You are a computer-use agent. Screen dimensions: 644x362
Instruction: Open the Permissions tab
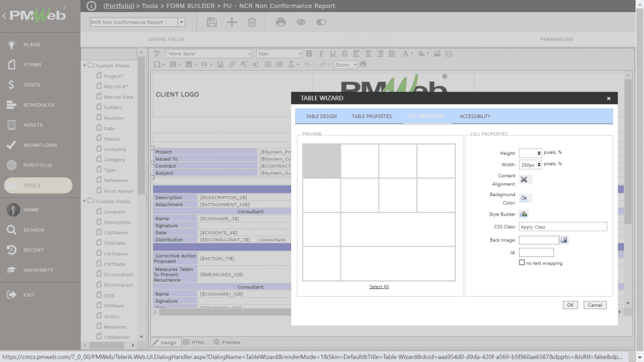[557, 40]
